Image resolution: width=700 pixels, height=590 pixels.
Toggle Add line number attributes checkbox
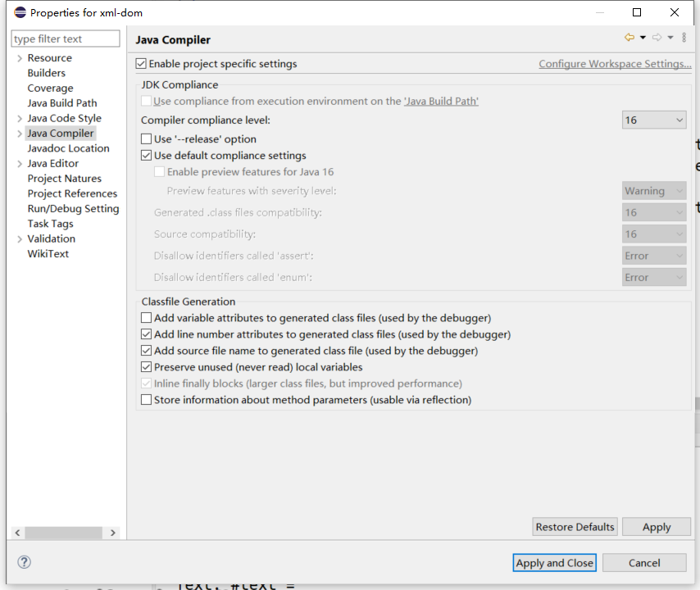click(x=147, y=334)
